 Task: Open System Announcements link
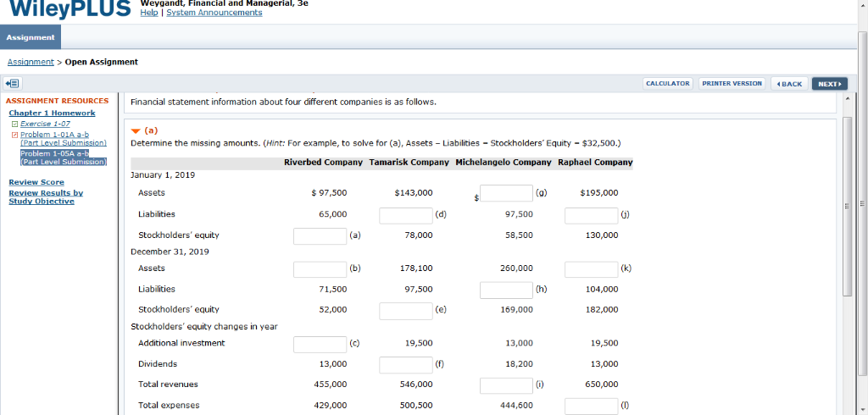click(214, 12)
